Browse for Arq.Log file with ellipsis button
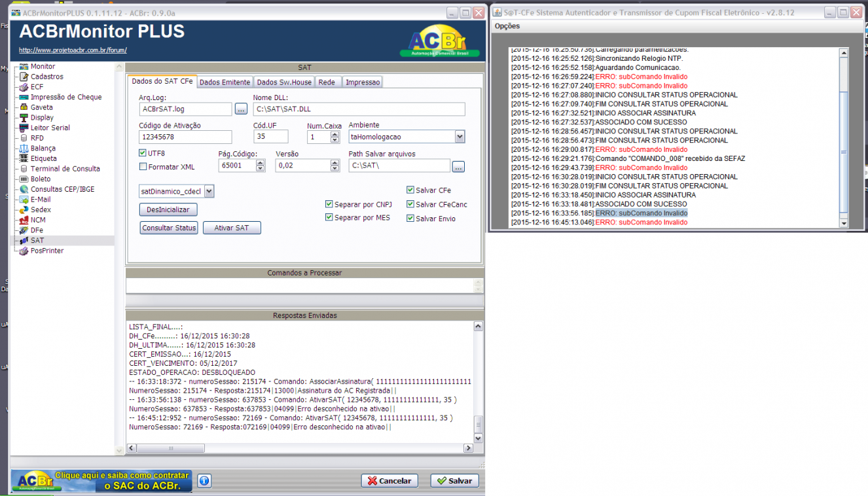The height and width of the screenshot is (496, 868). click(241, 109)
